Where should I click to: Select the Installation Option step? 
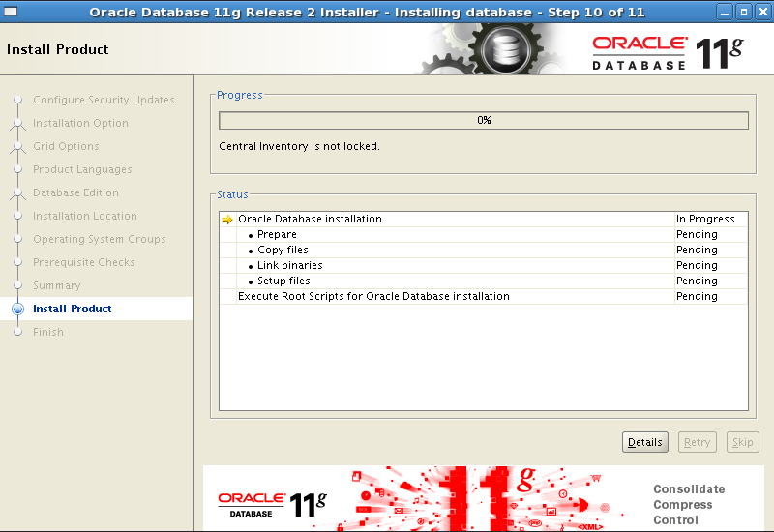tap(80, 123)
